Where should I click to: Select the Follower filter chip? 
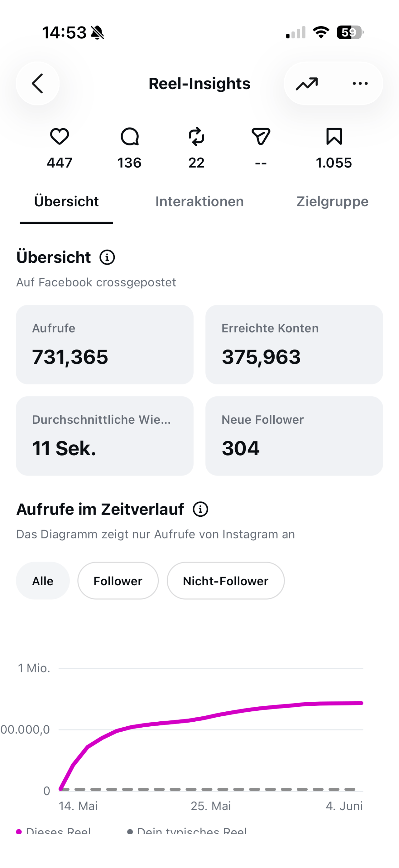118,581
